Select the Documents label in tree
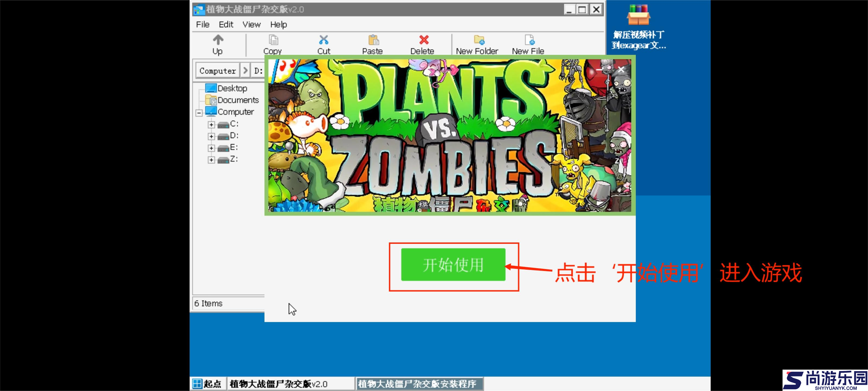 238,100
